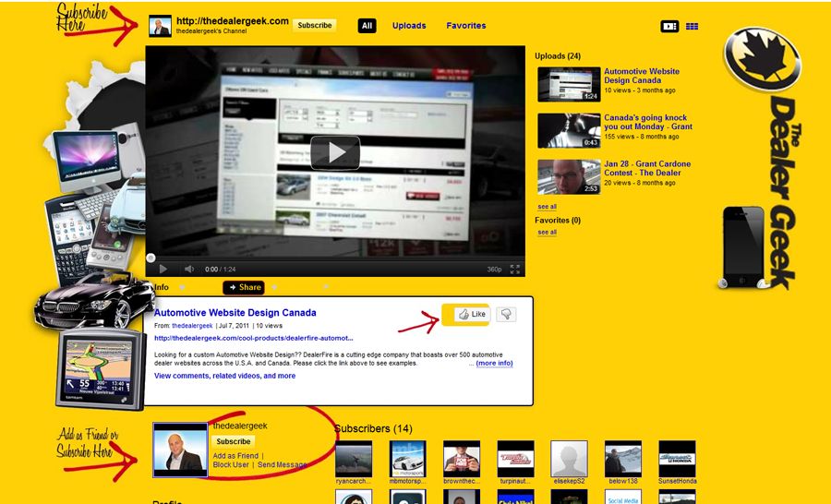
Task: Open subscriber turpinaut avatar
Action: (x=515, y=459)
